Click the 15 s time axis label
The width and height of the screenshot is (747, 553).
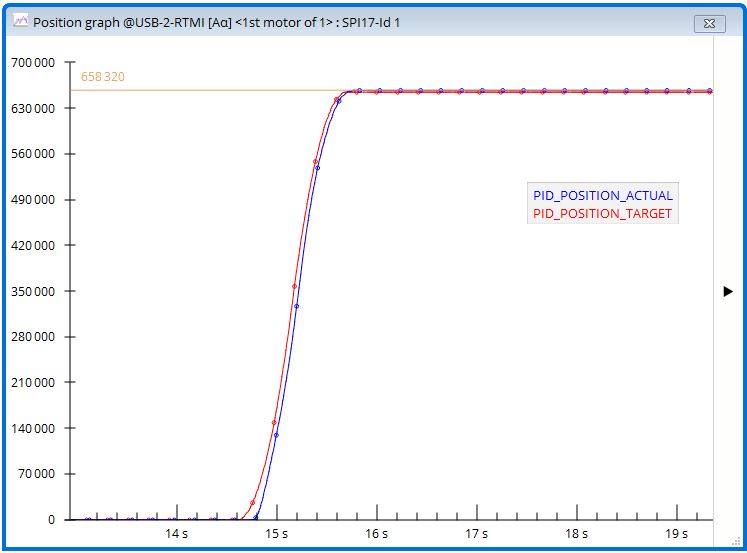point(277,533)
